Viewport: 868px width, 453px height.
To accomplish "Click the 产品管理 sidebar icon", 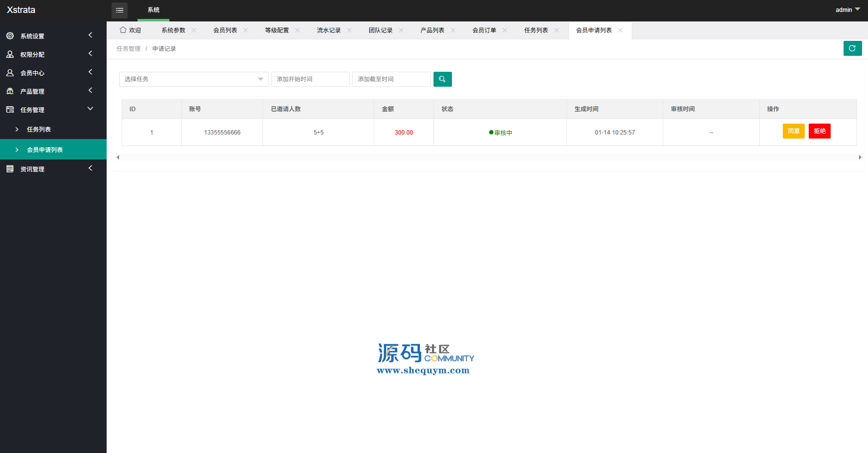I will coord(10,91).
